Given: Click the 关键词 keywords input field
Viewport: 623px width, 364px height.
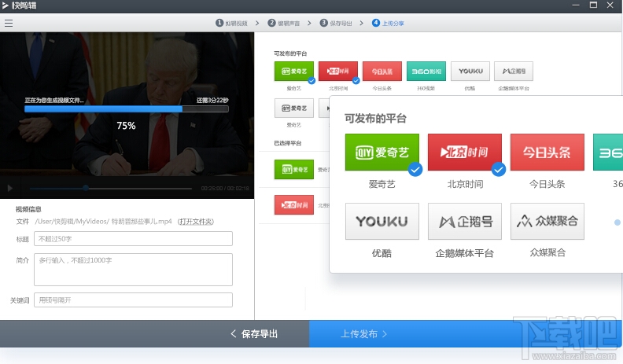Looking at the screenshot, I should click(133, 300).
